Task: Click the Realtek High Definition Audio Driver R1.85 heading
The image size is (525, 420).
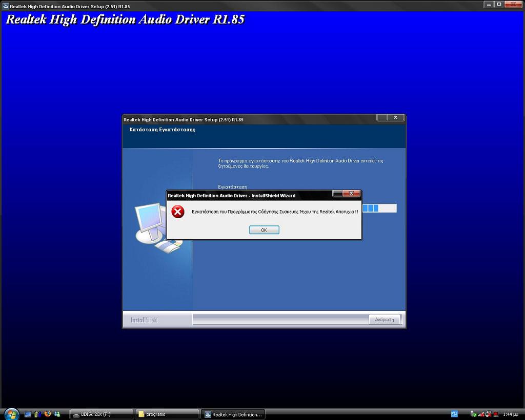Action: [125, 19]
